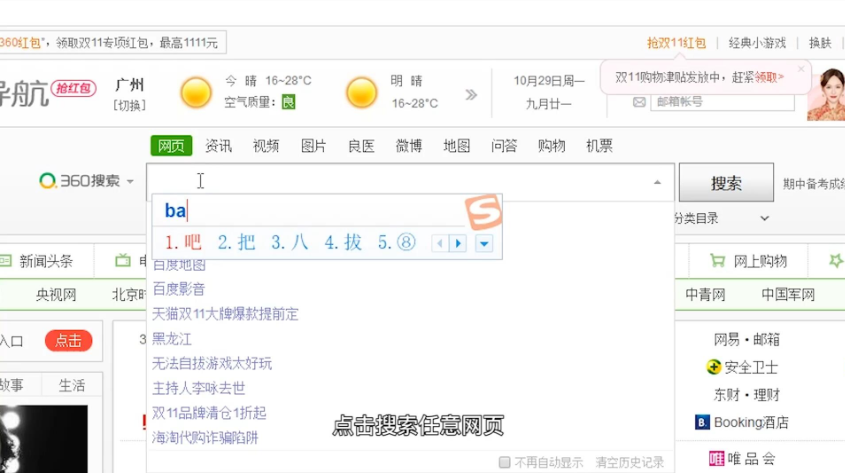This screenshot has width=845, height=473.
Task: Choose candidate 2 把 in IME bar
Action: pyautogui.click(x=237, y=242)
